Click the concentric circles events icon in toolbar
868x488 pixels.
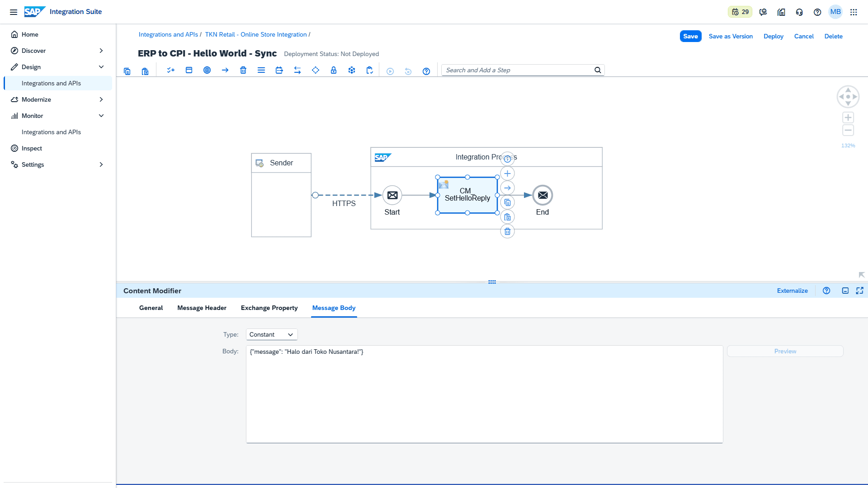pyautogui.click(x=207, y=70)
